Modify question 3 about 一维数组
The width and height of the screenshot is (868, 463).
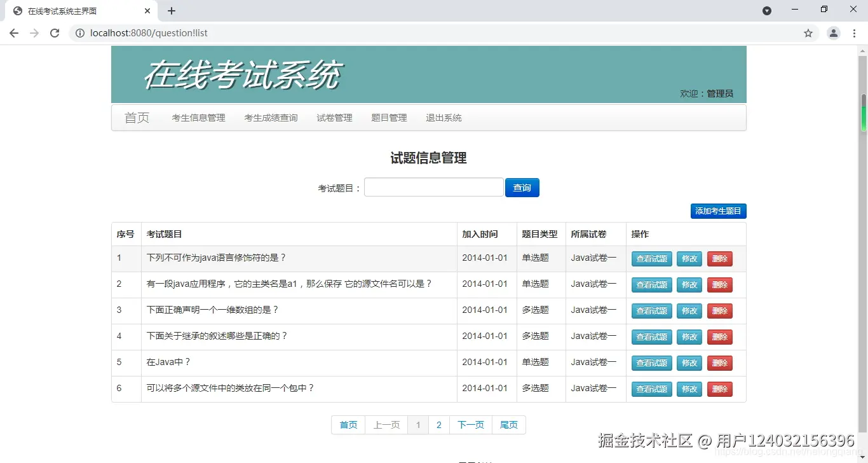689,311
